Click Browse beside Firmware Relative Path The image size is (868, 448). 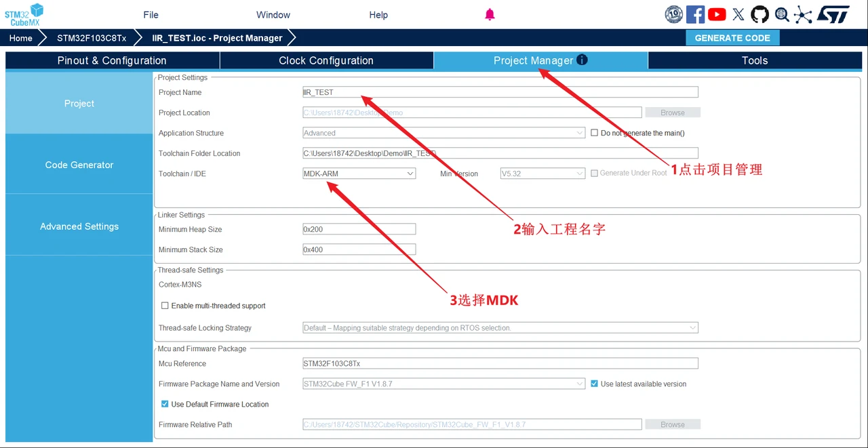(x=672, y=424)
